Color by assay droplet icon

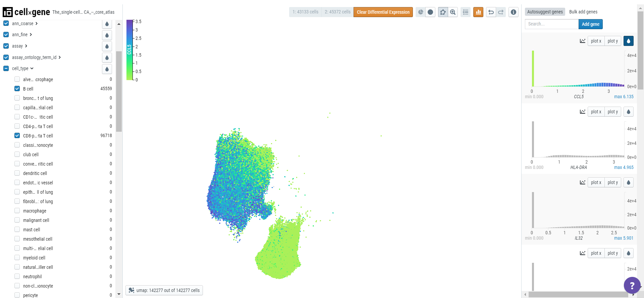pos(107,46)
